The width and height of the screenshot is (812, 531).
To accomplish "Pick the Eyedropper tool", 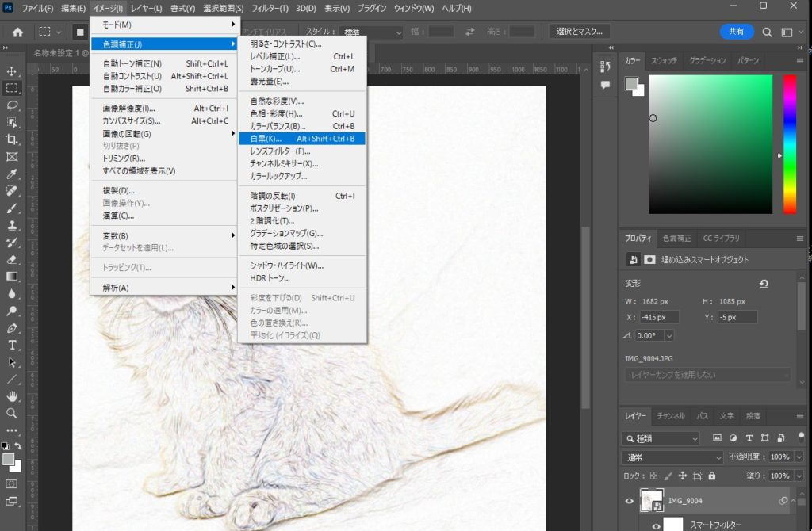I will point(12,174).
